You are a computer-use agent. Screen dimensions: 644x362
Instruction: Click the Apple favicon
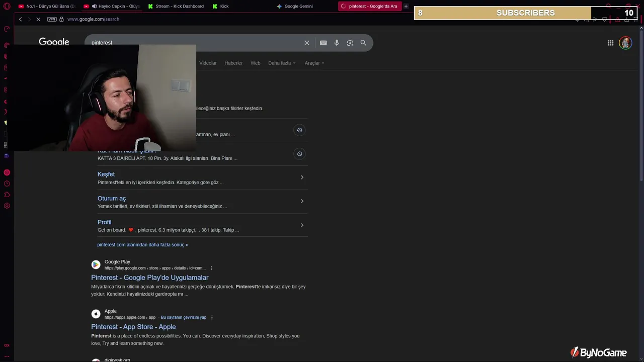(x=96, y=314)
